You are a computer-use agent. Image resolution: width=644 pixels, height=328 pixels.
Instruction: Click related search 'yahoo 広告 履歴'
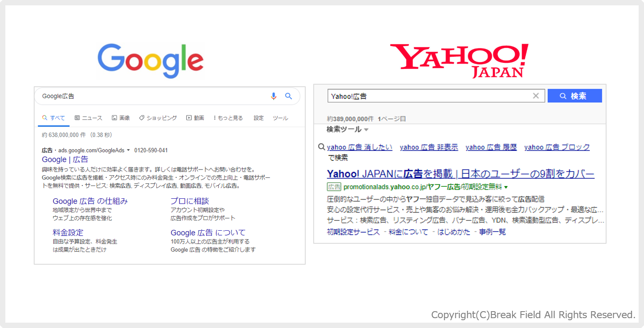tap(491, 147)
